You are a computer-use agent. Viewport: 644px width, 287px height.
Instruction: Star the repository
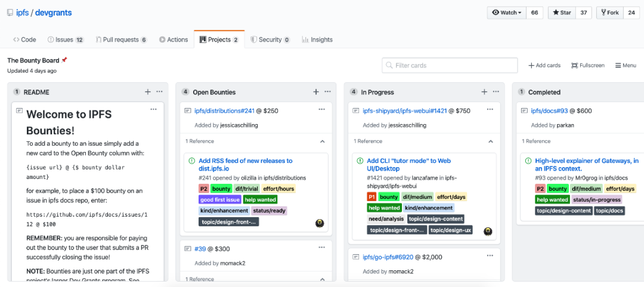point(562,13)
